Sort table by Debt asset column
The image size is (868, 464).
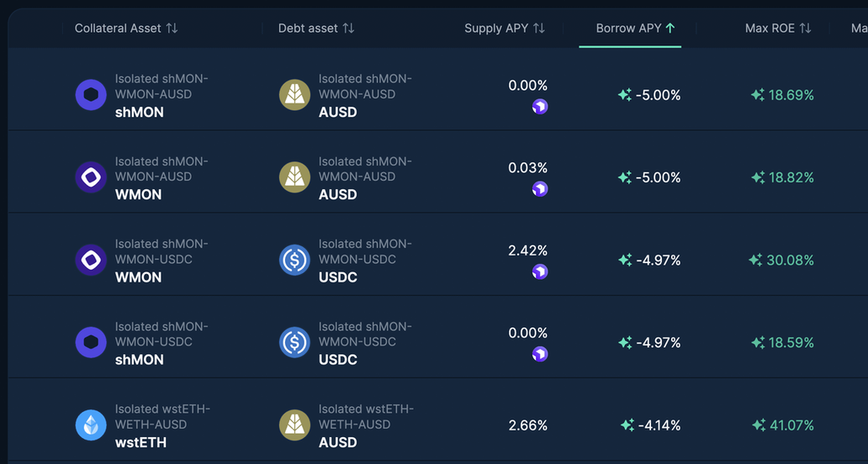pos(316,29)
